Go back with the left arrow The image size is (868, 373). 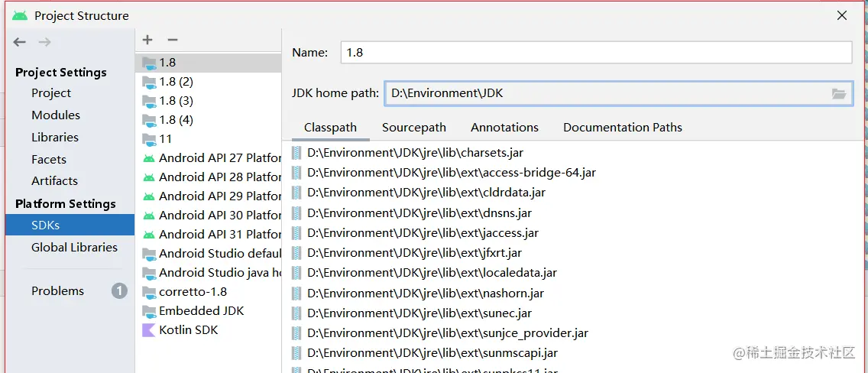(x=20, y=42)
